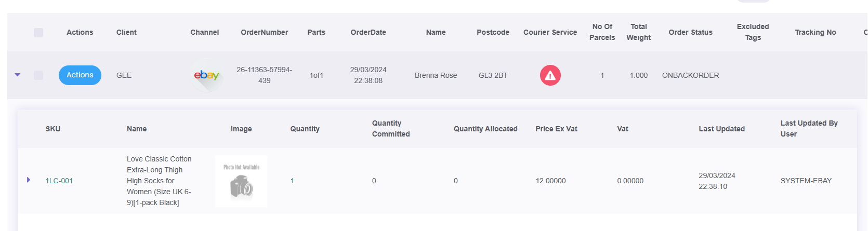Click the red courier service warning icon
Viewport: 868px width, 231px height.
550,75
